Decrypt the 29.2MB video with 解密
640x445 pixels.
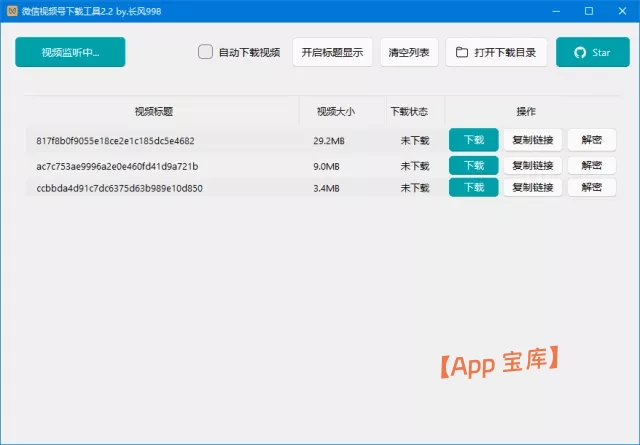pos(592,140)
